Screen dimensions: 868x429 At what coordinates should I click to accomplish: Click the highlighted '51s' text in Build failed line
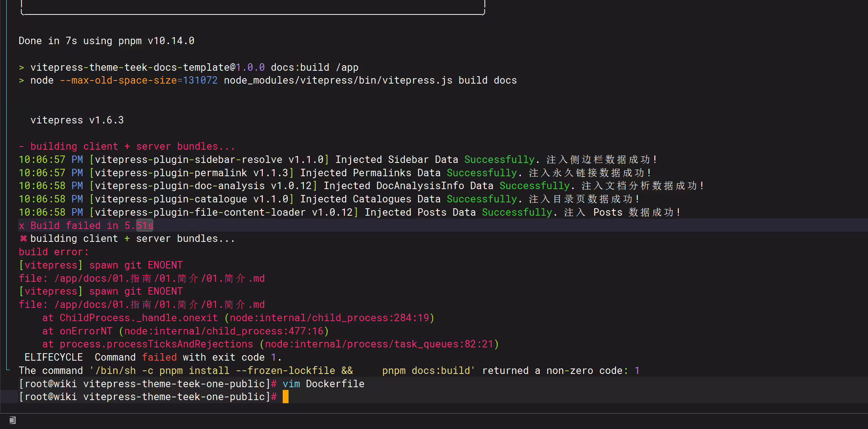pos(145,225)
